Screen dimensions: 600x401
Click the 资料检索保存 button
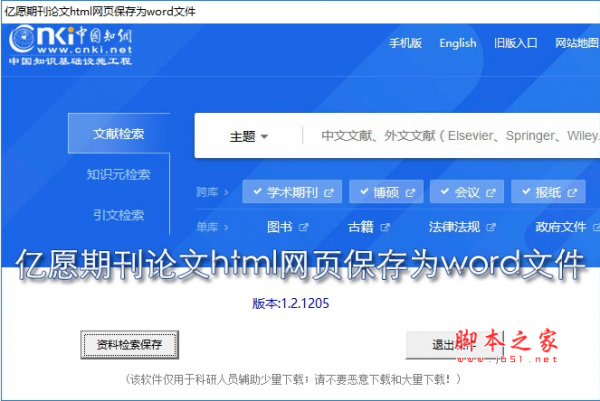pos(129,345)
